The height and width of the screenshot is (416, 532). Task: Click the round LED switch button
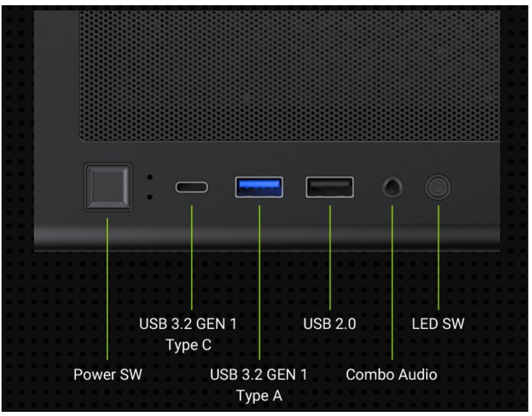tap(438, 187)
